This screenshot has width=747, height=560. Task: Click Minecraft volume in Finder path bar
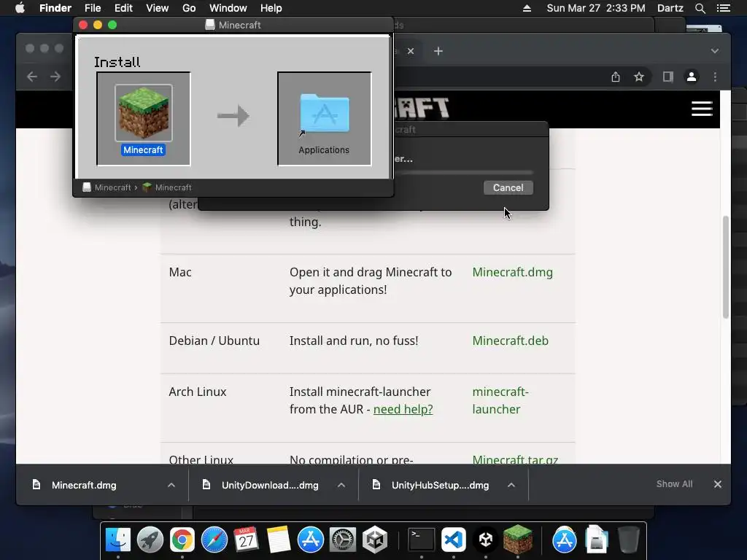[107, 187]
